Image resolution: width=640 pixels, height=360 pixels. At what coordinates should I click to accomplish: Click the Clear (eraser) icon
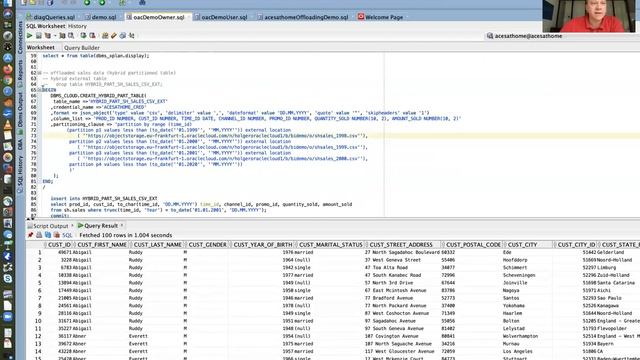114,36
